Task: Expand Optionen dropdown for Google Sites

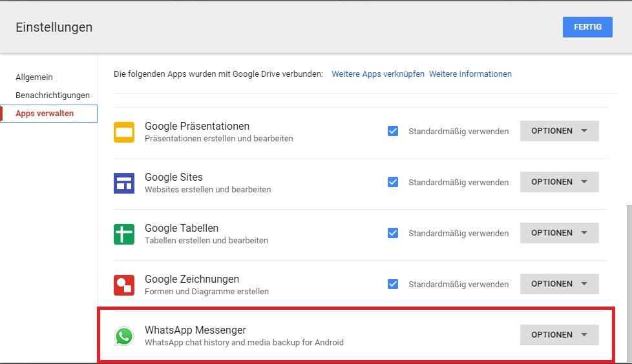Action: [559, 182]
